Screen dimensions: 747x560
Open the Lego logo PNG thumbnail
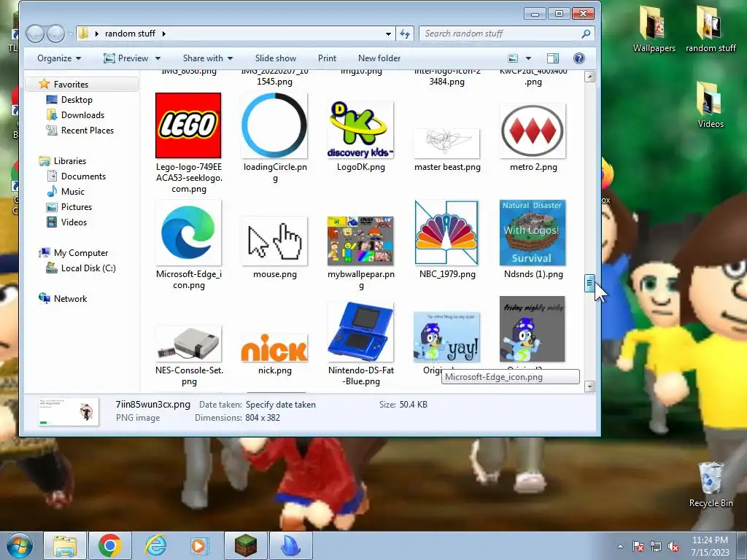(x=188, y=125)
